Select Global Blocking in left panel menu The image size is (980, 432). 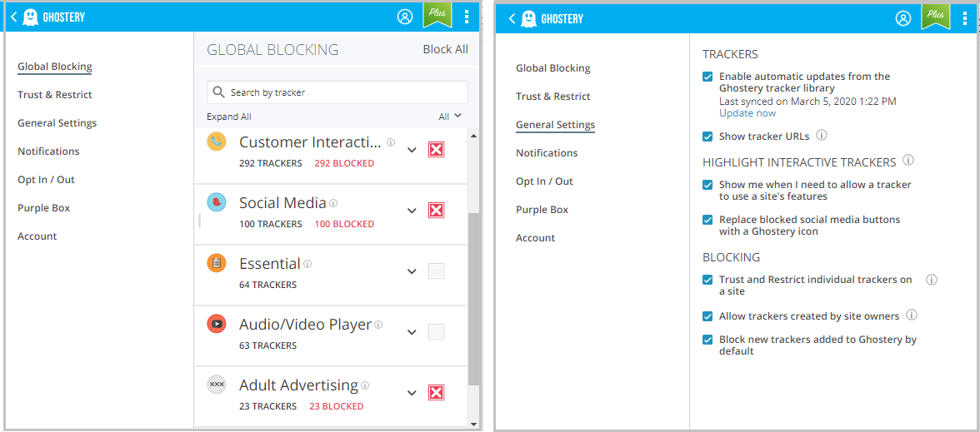click(x=54, y=67)
